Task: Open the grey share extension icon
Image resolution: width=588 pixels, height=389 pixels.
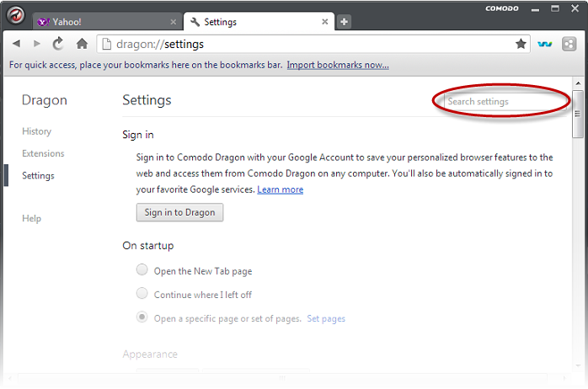Action: click(569, 44)
